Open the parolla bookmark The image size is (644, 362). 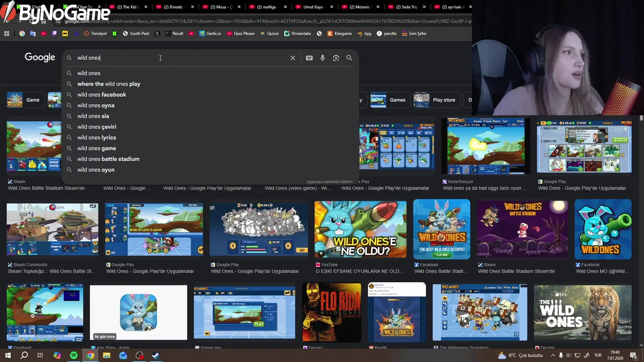click(386, 34)
